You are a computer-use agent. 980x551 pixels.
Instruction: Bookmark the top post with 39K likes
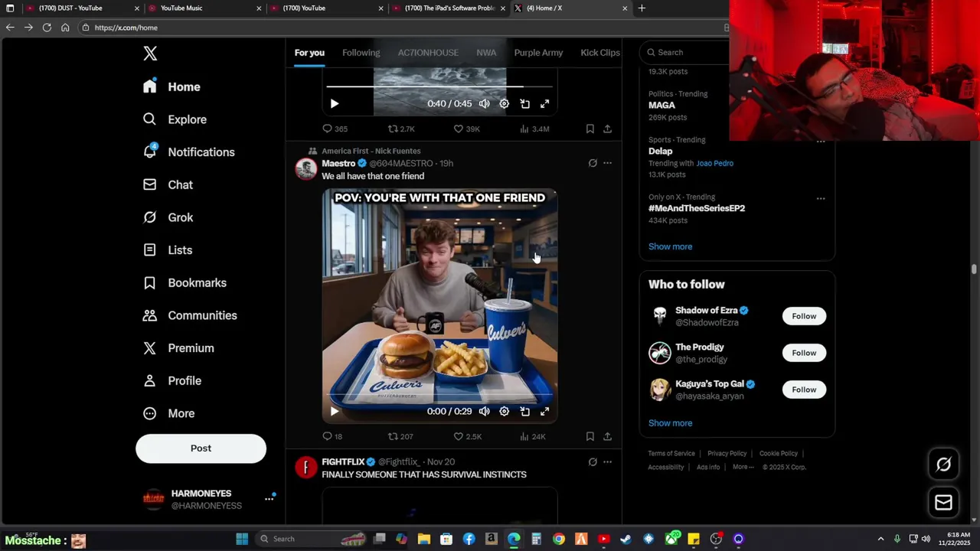[x=590, y=129]
